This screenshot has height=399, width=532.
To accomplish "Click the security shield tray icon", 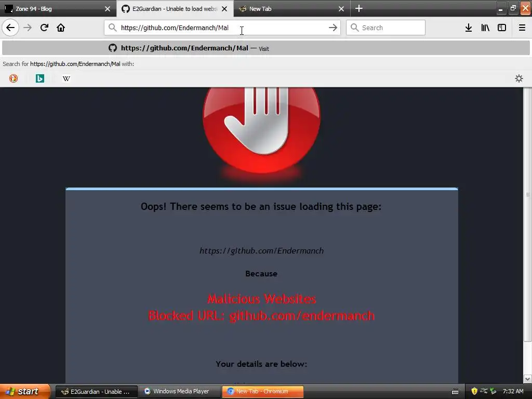I will click(474, 391).
